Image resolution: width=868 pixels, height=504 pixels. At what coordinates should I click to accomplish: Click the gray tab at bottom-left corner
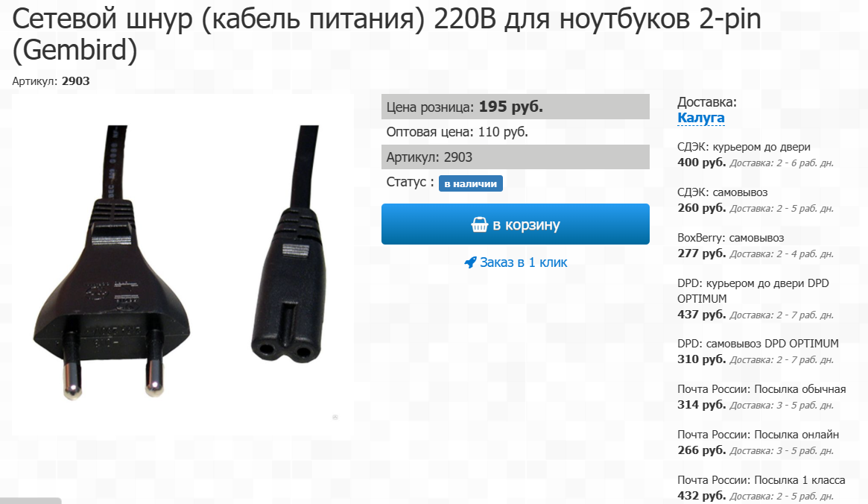tap(31, 501)
